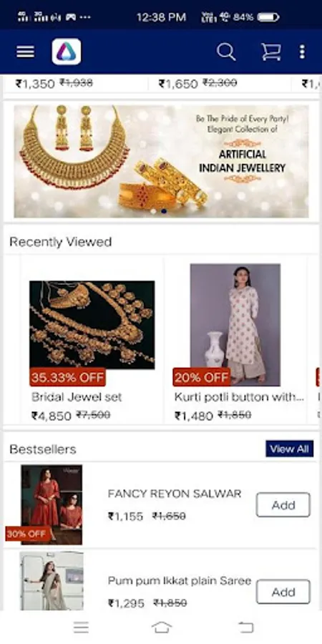The height and width of the screenshot is (644, 322).
Task: Tap the Android recent apps icon
Action: (81, 627)
